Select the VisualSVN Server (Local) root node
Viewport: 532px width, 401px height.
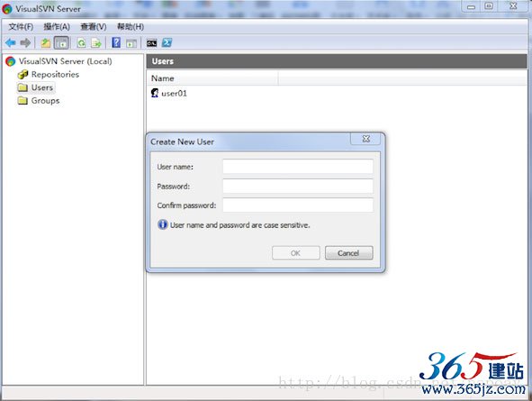pos(65,61)
